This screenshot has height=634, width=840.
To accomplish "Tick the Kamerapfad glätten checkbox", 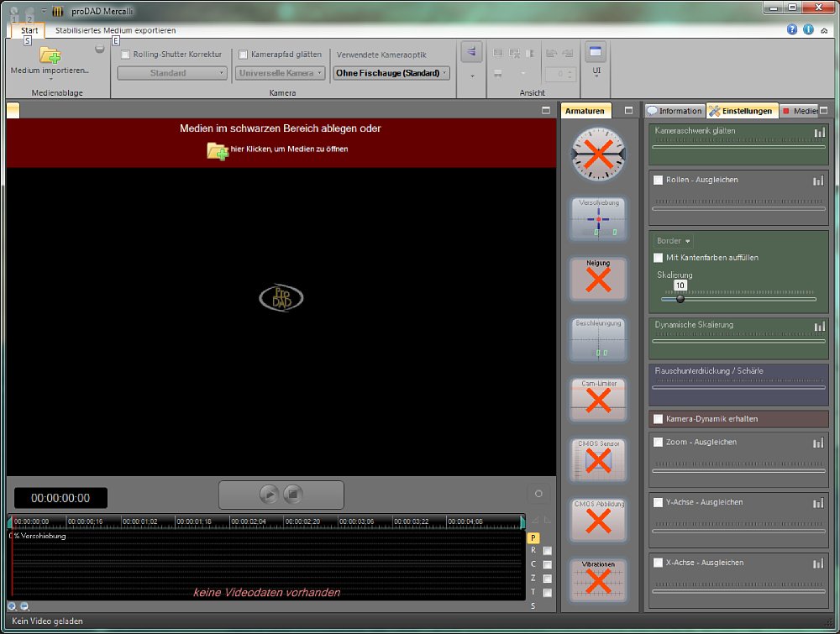I will click(x=244, y=55).
